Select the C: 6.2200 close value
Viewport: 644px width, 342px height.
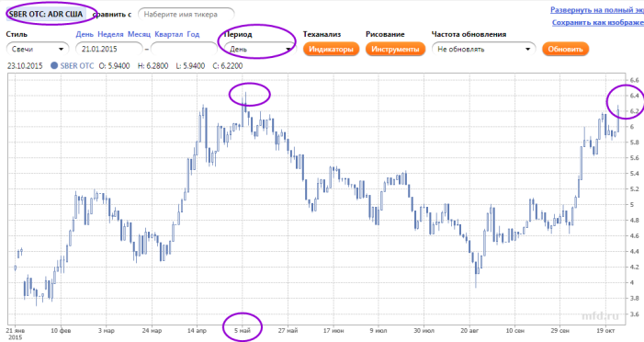(228, 66)
